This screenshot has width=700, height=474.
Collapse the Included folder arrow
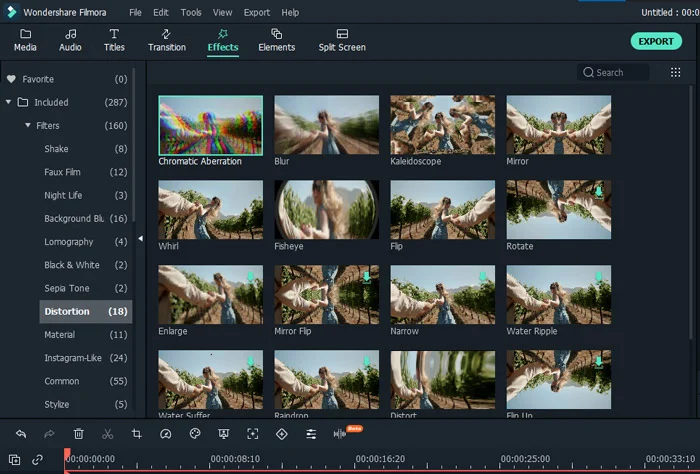(8, 102)
